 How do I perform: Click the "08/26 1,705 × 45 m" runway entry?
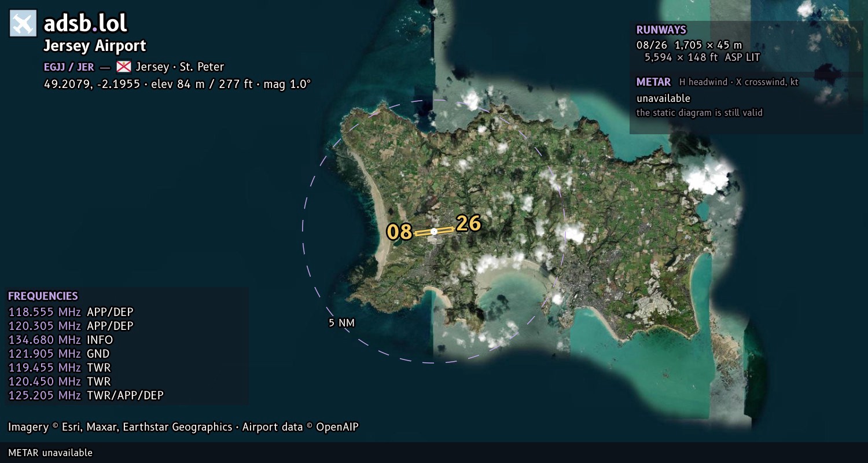click(689, 45)
